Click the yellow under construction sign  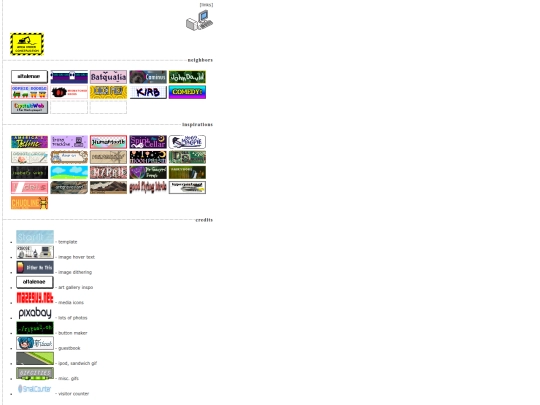point(27,44)
